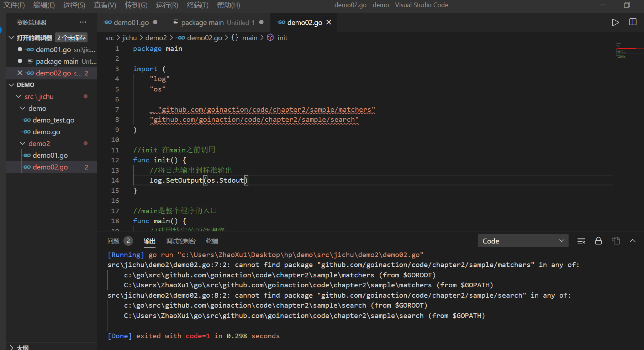Switch to the 终端 panel tab
Screen dimensions: 644x350
(212, 241)
